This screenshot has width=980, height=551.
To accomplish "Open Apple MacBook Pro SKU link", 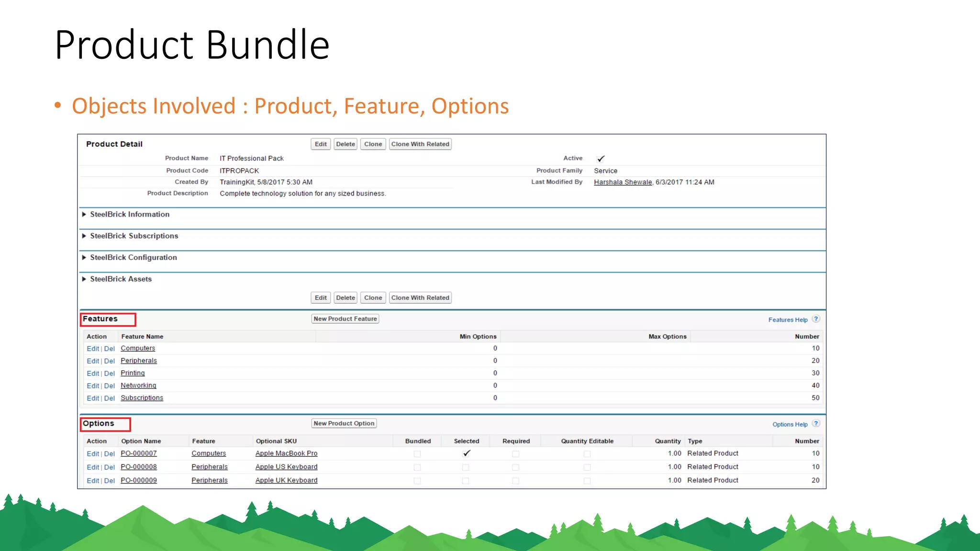I will pos(286,453).
